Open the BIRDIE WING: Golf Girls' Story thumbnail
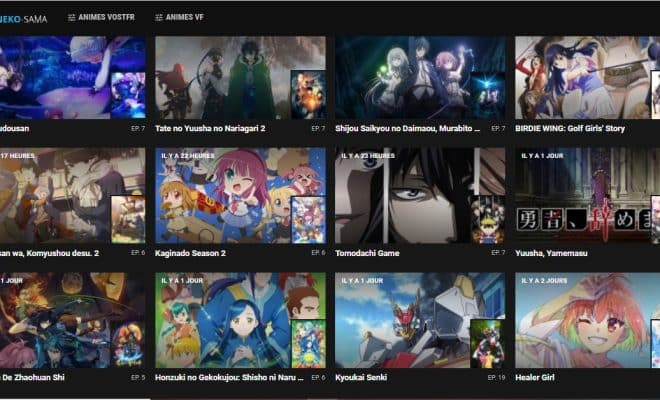Screen dimensions: 660x400 tap(588, 77)
